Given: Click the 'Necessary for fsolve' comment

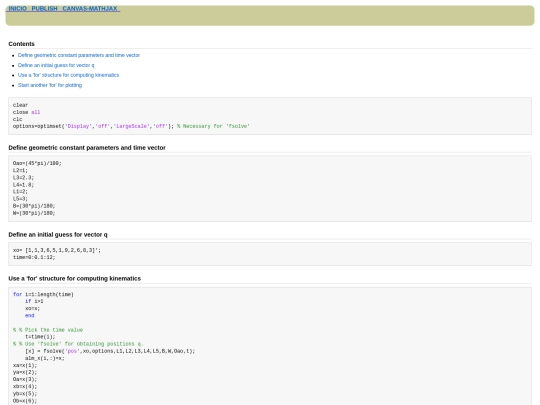Looking at the screenshot, I should 213,126.
